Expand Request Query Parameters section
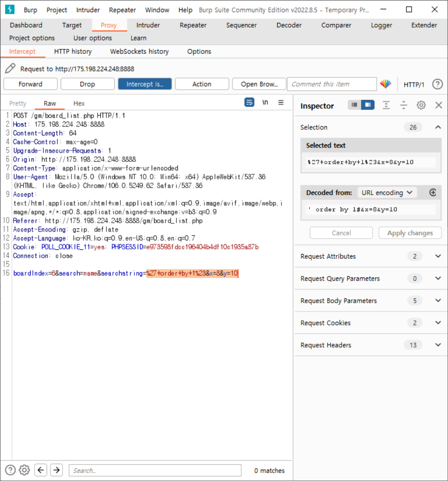The width and height of the screenshot is (448, 481). pyautogui.click(x=438, y=278)
